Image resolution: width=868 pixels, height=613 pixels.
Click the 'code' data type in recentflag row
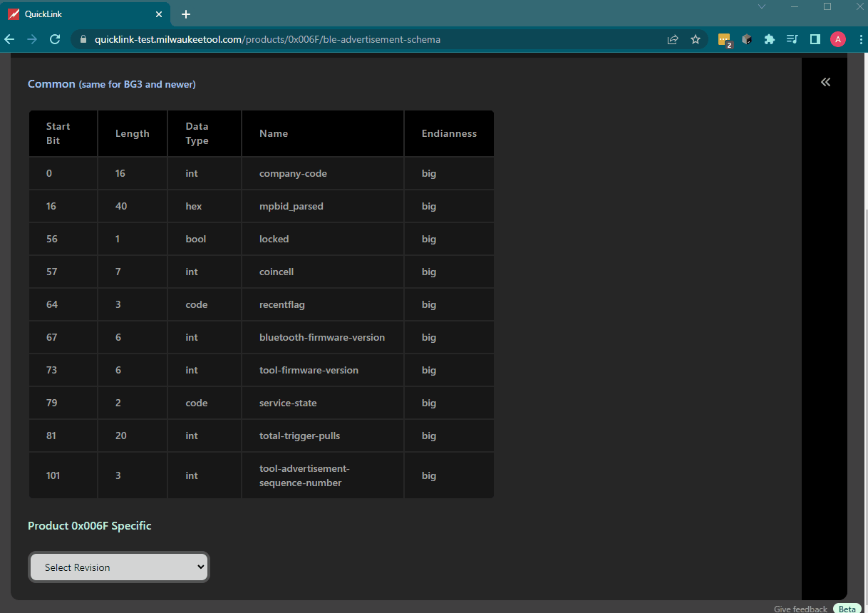point(205,304)
